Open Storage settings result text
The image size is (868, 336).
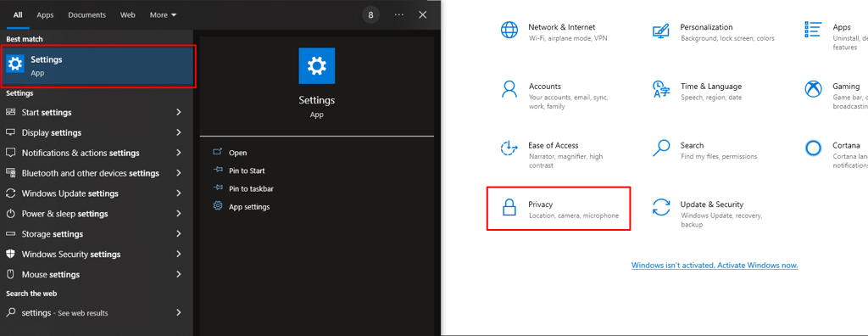(53, 234)
